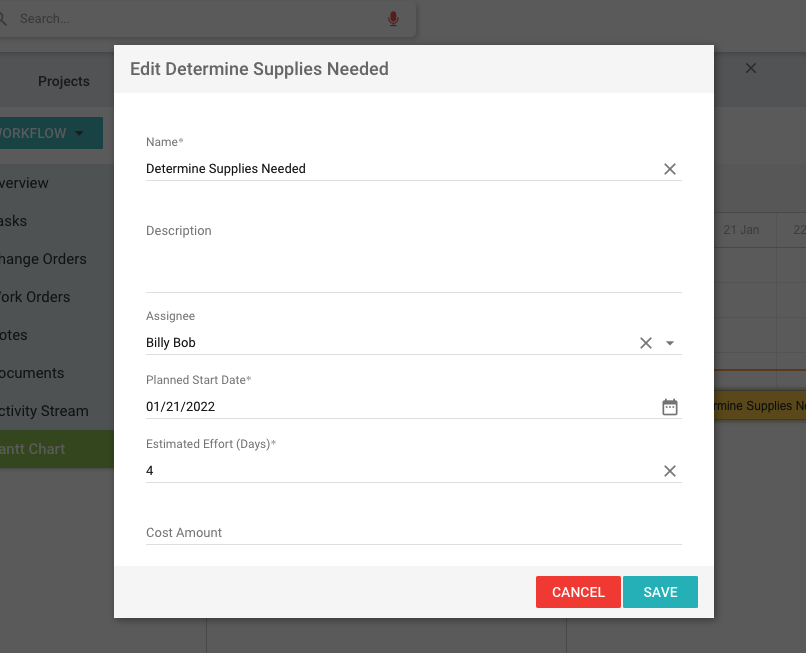Expand the Assignee dropdown arrow
The width and height of the screenshot is (806, 653).
tap(670, 343)
